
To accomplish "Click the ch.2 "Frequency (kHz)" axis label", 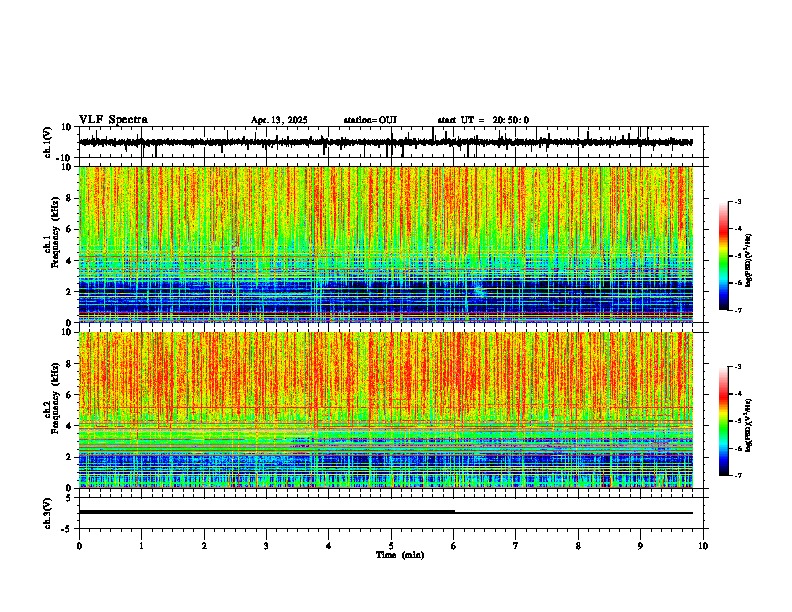I will [55, 397].
